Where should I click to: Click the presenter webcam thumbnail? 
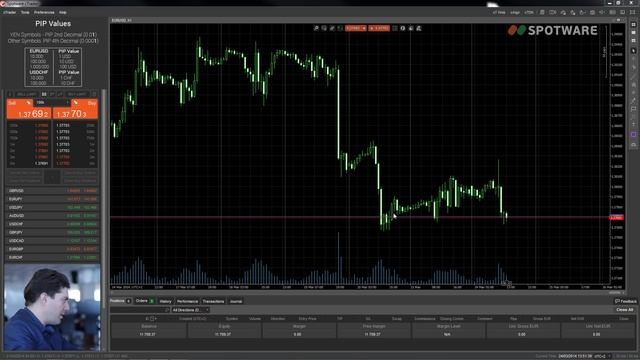click(x=52, y=307)
